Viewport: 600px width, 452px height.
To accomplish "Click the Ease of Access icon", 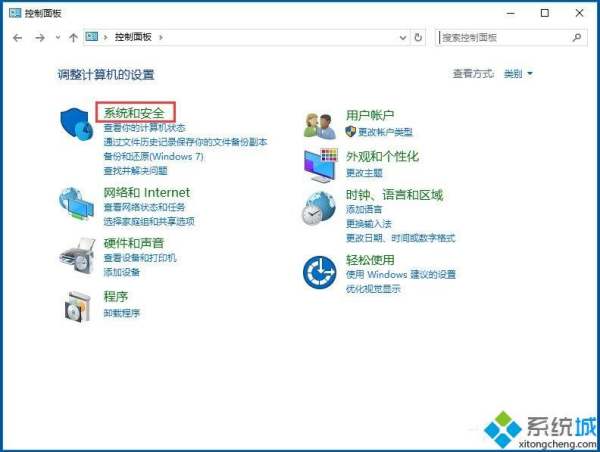I will tap(320, 273).
